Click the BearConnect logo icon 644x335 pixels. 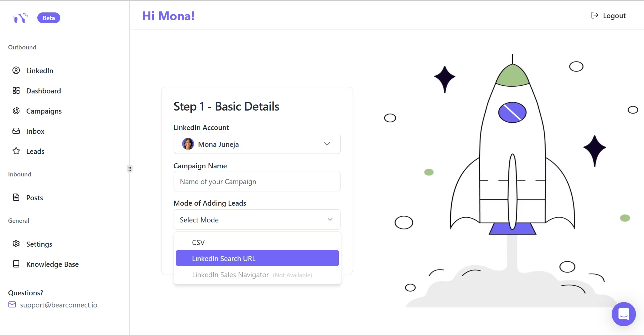coord(20,18)
